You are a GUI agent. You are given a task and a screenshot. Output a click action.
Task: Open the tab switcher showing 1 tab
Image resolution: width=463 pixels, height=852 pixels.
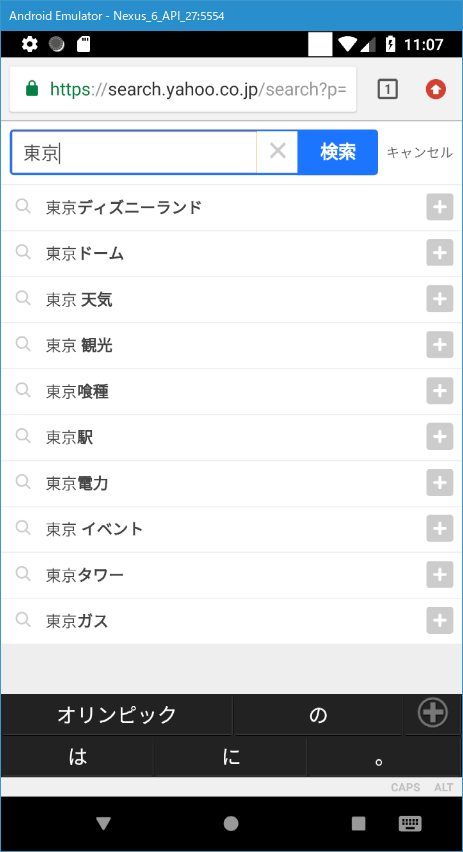pos(387,89)
